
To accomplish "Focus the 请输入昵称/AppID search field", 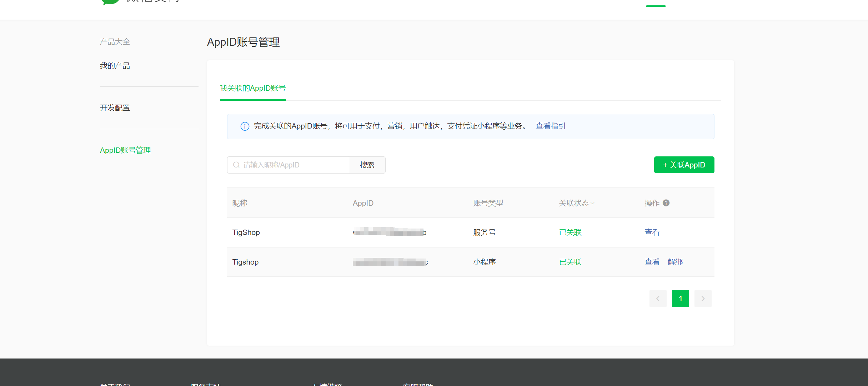I will (x=288, y=165).
